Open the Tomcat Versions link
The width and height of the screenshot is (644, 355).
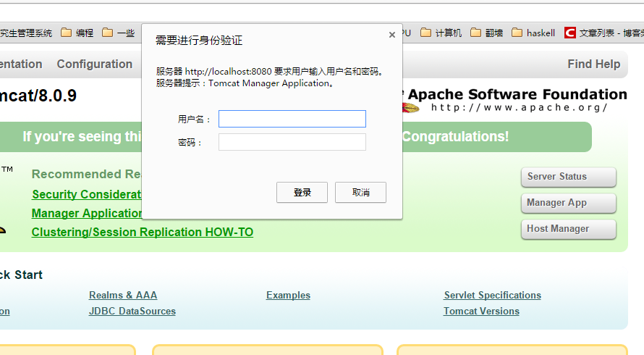click(481, 312)
